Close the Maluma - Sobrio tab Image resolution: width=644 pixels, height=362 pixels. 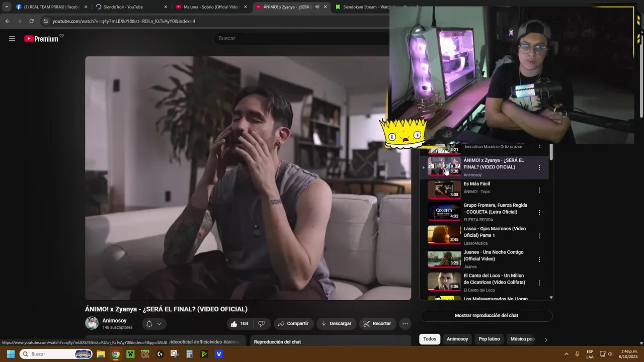(246, 7)
